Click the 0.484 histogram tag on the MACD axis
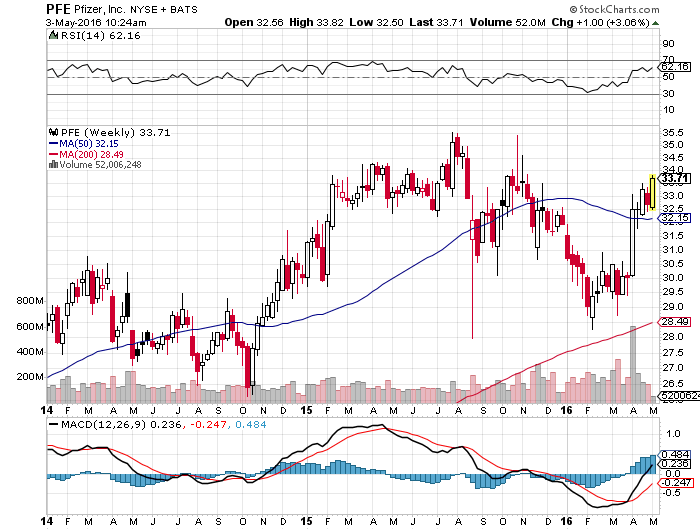Image resolution: width=700 pixels, height=530 pixels. [675, 454]
